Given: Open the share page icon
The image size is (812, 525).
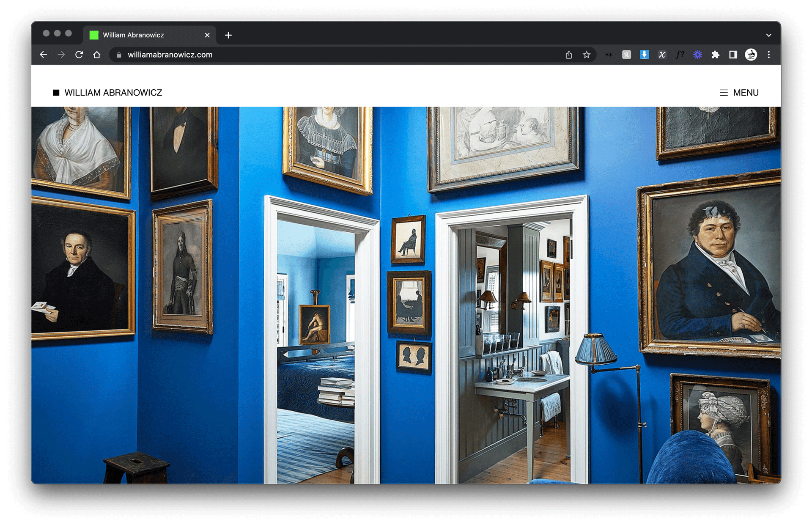Looking at the screenshot, I should (569, 55).
